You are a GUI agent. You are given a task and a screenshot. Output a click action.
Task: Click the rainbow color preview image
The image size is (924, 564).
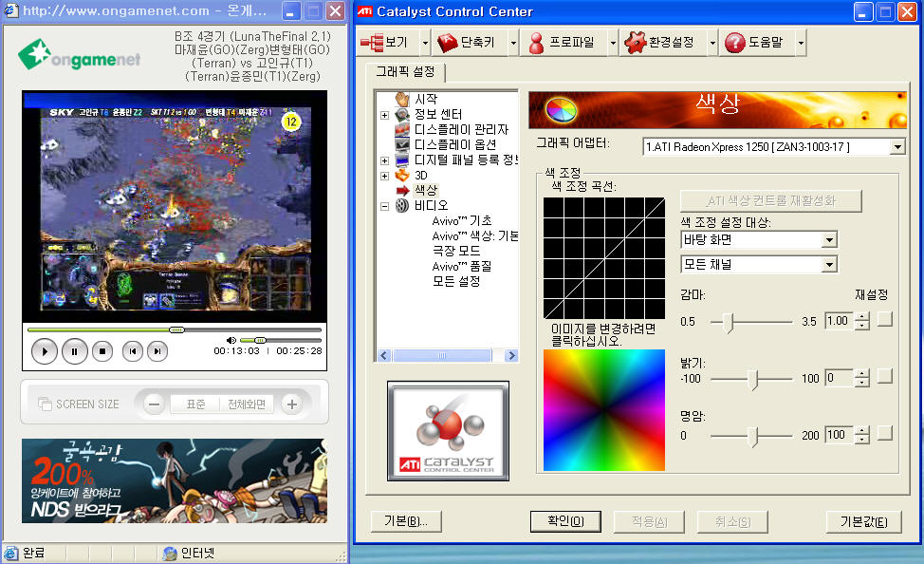tap(604, 410)
